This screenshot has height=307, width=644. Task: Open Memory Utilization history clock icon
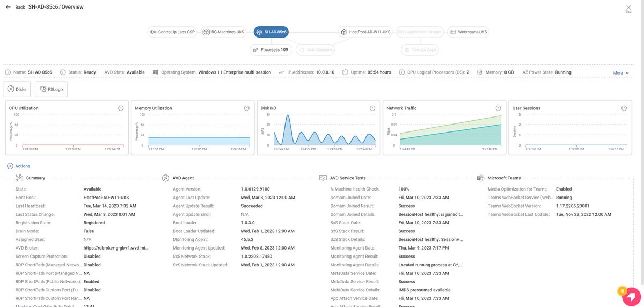(x=247, y=108)
